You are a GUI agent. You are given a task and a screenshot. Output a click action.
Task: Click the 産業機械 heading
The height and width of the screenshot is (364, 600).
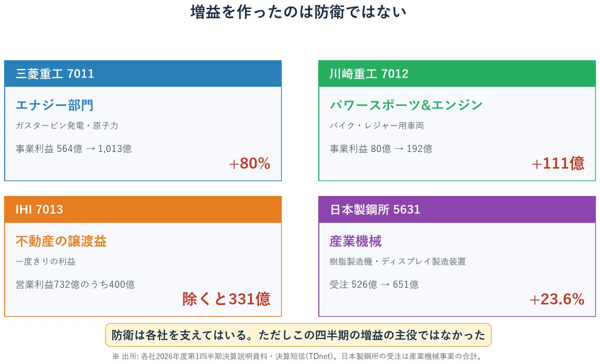[x=355, y=241]
